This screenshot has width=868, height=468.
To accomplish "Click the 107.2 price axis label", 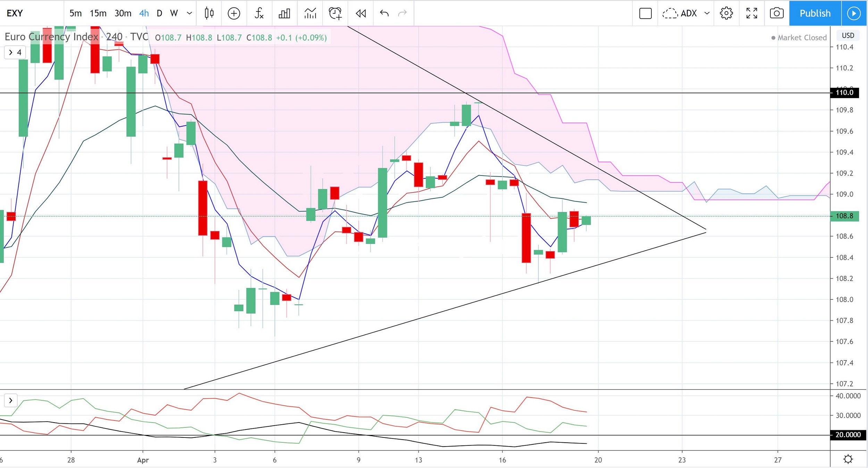I will (844, 384).
